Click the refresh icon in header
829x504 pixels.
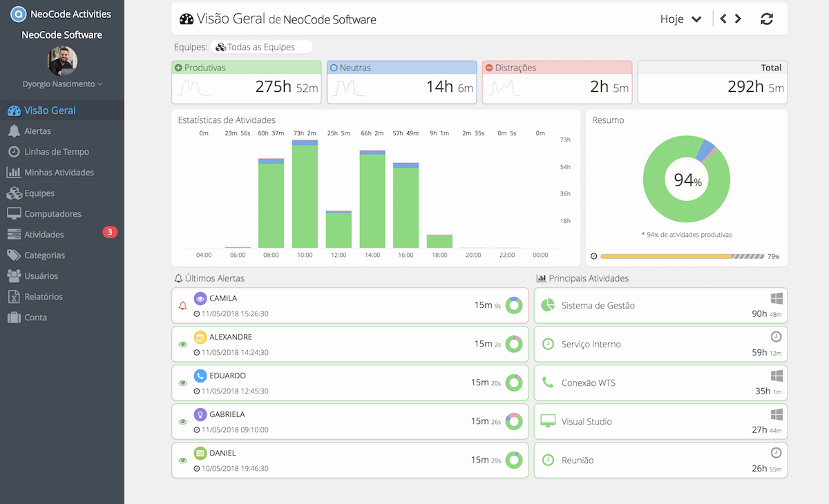coord(766,19)
